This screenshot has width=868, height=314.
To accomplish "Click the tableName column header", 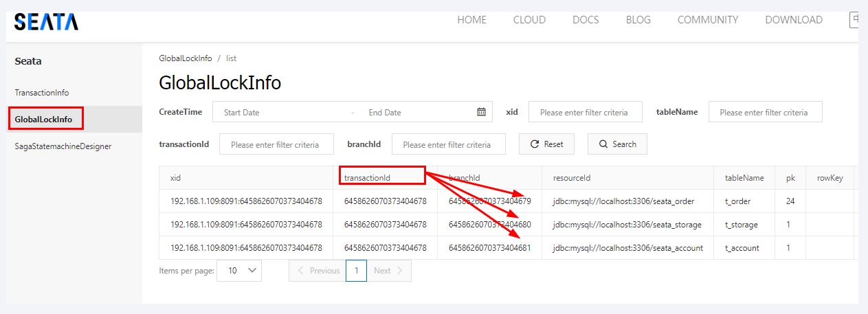I will click(744, 178).
